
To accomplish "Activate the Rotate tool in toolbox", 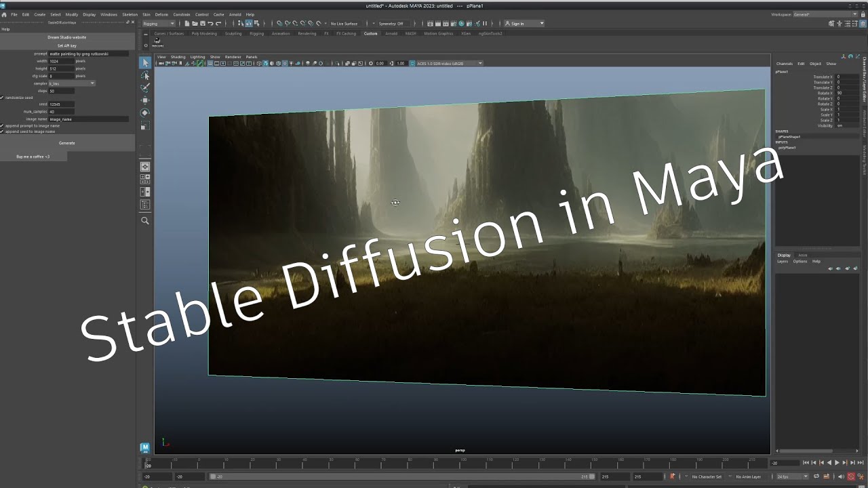I will pos(145,113).
